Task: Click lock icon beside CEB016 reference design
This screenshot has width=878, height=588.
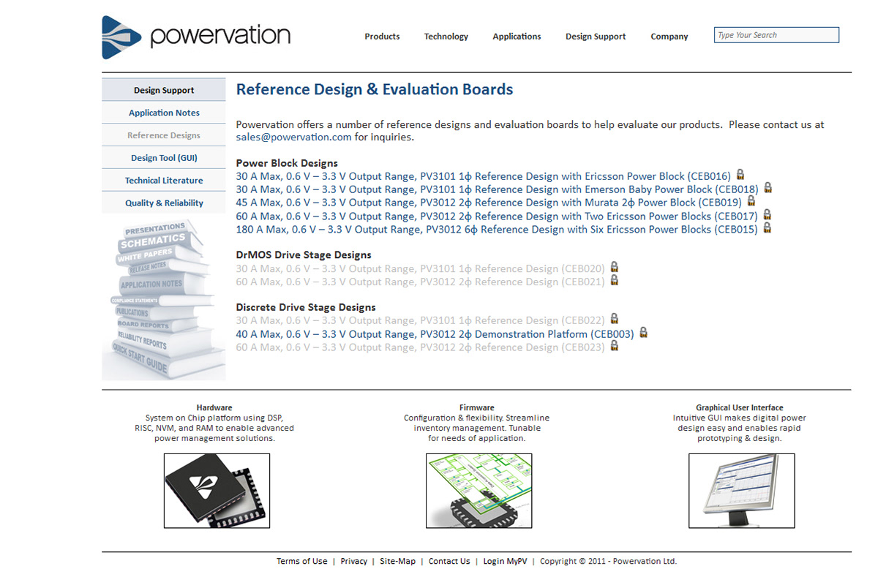Action: [740, 175]
